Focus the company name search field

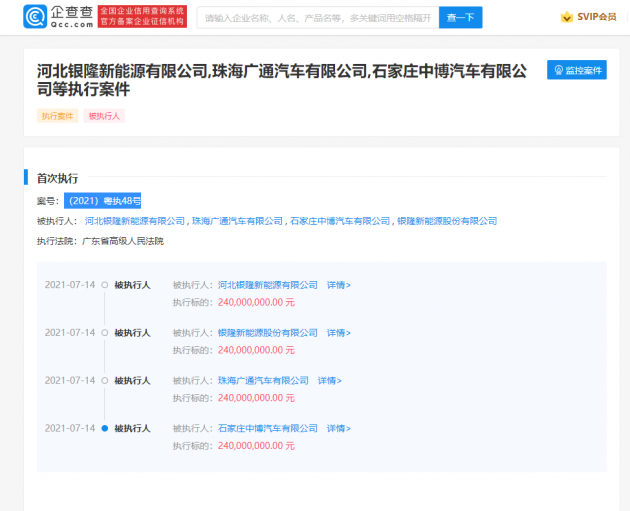pyautogui.click(x=318, y=18)
